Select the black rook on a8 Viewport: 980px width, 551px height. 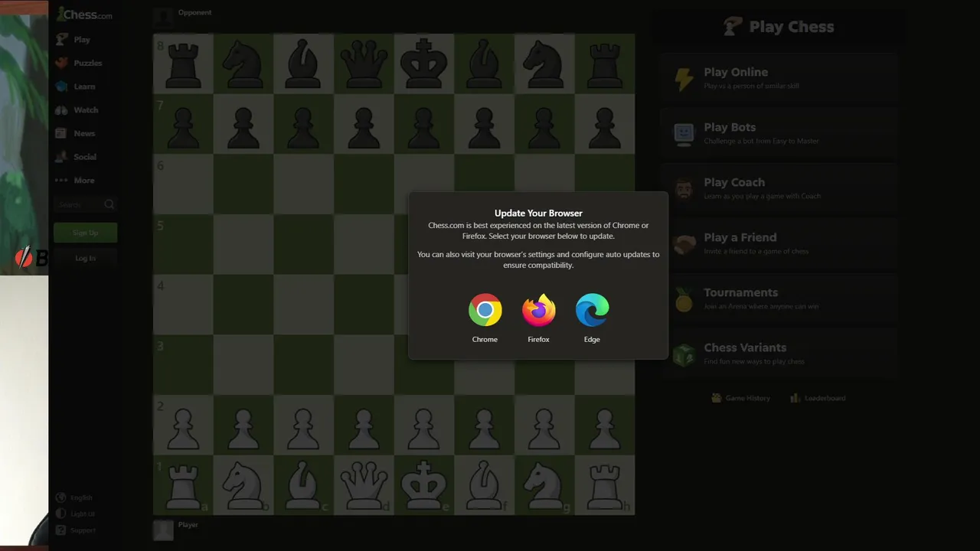tap(183, 64)
